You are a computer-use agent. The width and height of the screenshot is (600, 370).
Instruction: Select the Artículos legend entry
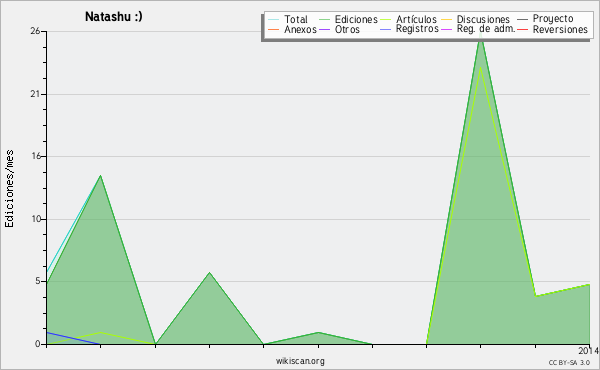click(416, 19)
